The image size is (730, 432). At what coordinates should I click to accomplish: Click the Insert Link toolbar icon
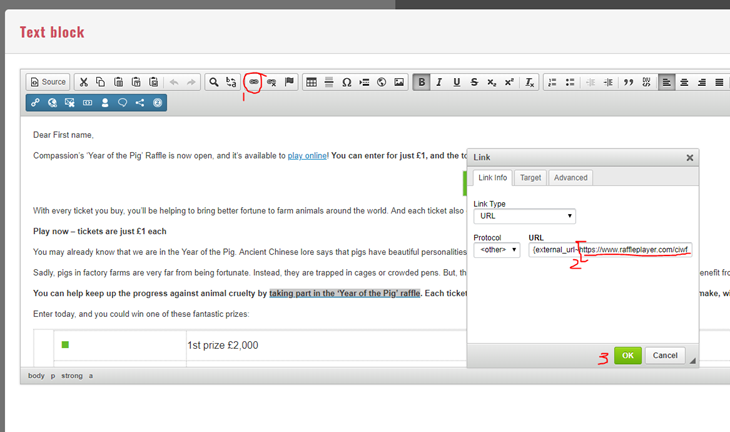(253, 82)
